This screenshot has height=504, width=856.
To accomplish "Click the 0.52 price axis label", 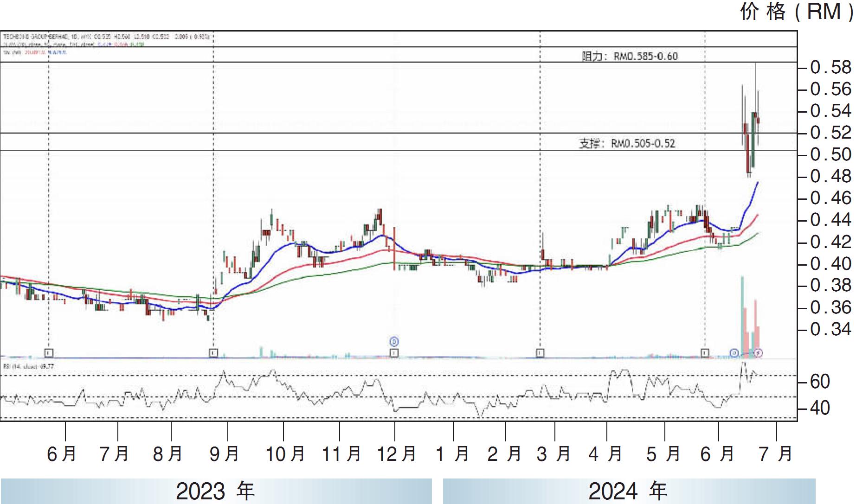I will 830,133.
